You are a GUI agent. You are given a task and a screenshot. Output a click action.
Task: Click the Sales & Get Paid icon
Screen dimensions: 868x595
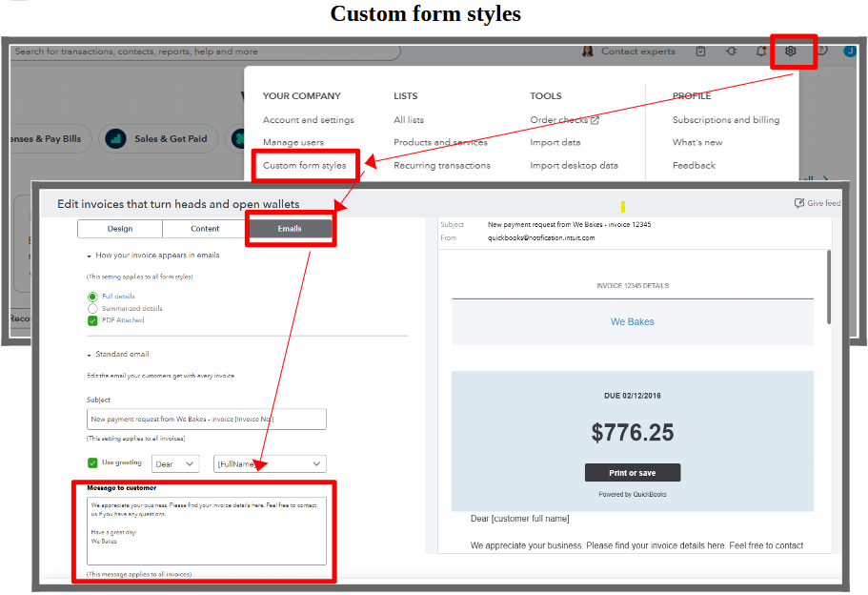(116, 139)
